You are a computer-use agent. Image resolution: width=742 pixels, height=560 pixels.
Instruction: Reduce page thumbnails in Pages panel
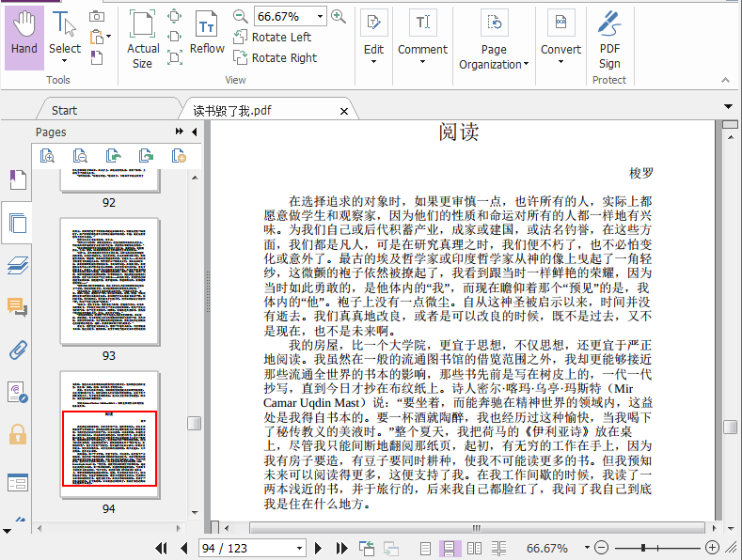click(x=80, y=156)
